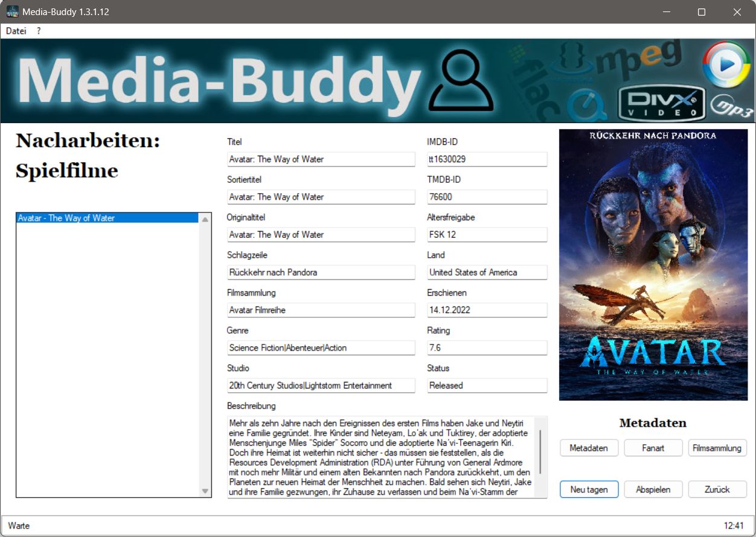Viewport: 756px width, 537px height.
Task: Click into the Status field showing Released
Action: (487, 386)
